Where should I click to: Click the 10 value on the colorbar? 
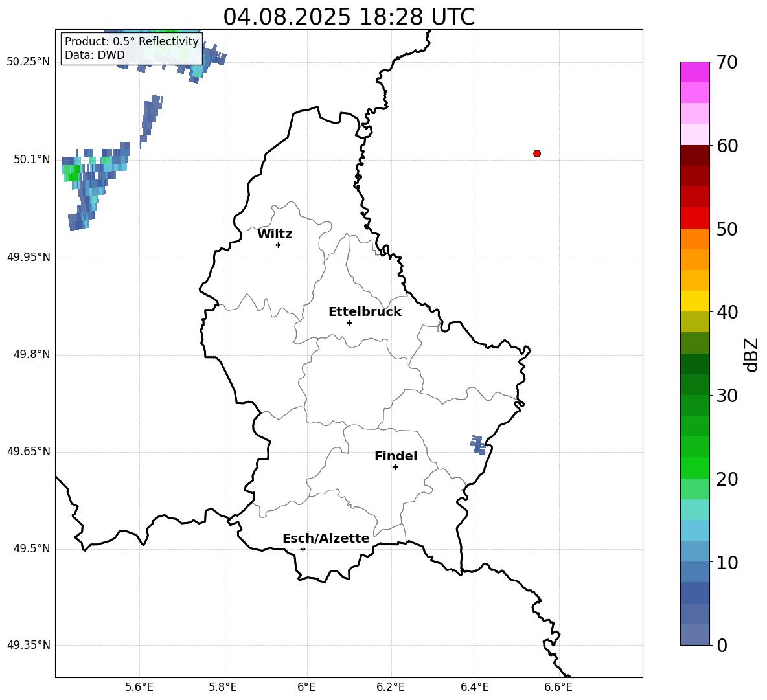click(x=726, y=562)
